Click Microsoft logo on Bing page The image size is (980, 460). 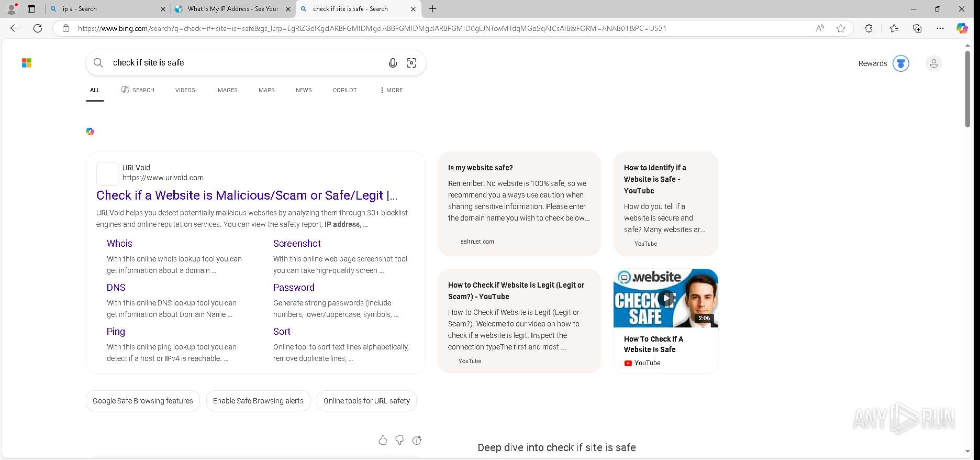tap(27, 63)
